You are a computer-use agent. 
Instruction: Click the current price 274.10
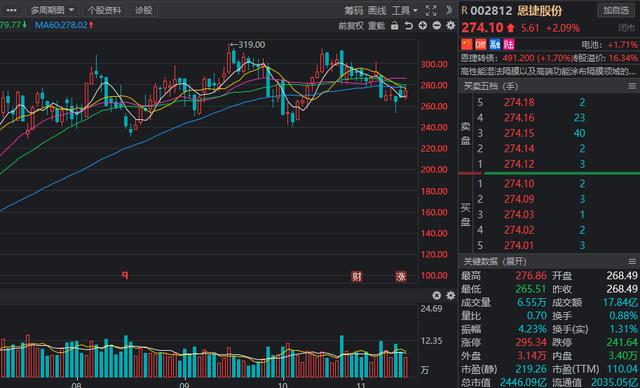[482, 28]
